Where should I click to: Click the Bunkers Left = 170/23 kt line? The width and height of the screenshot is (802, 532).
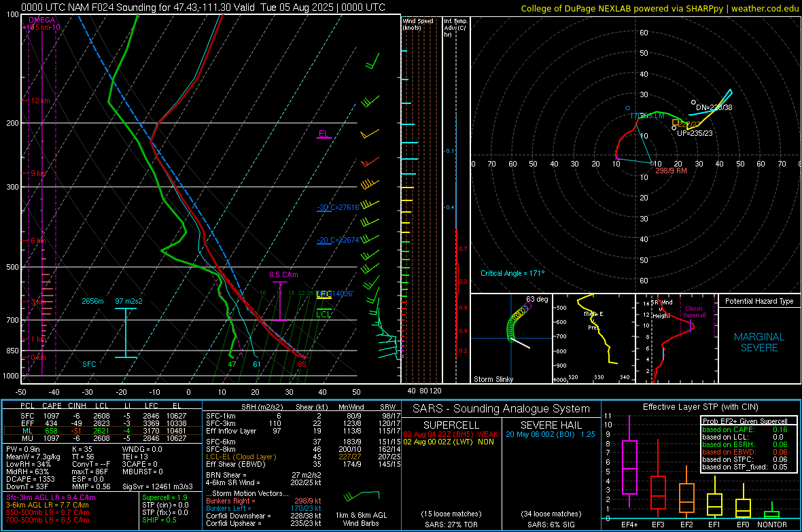click(x=264, y=508)
